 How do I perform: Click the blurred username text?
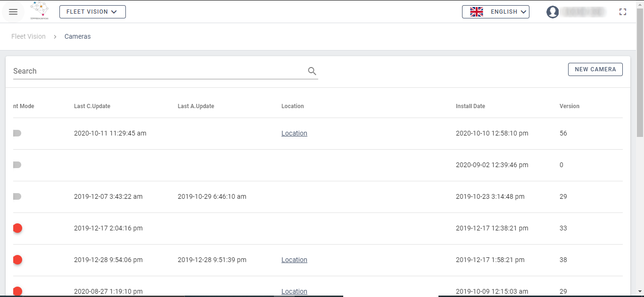[x=584, y=12]
